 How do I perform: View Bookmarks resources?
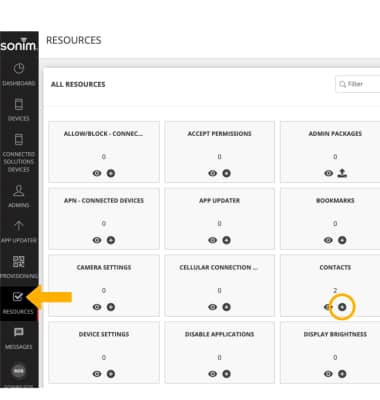tap(328, 240)
